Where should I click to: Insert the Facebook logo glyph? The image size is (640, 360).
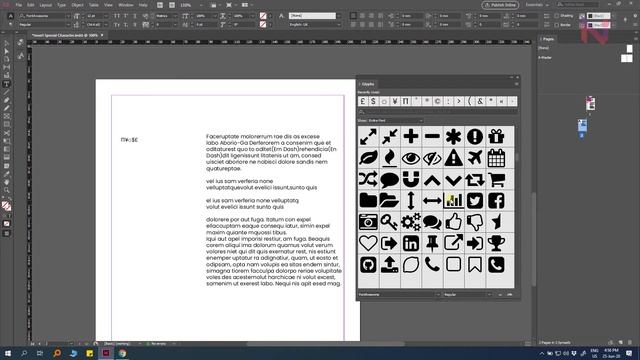tap(496, 200)
